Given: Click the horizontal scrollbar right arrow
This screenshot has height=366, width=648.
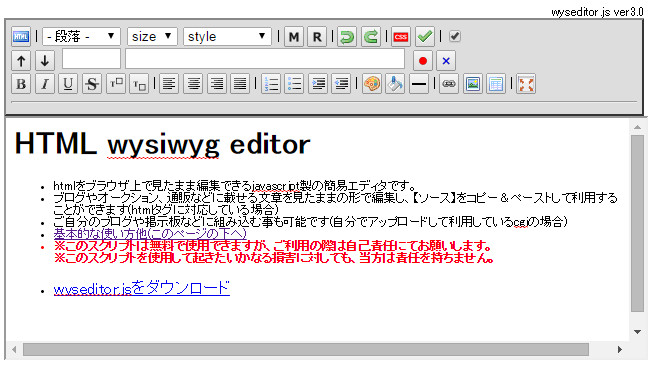Looking at the screenshot, I should pos(619,349).
